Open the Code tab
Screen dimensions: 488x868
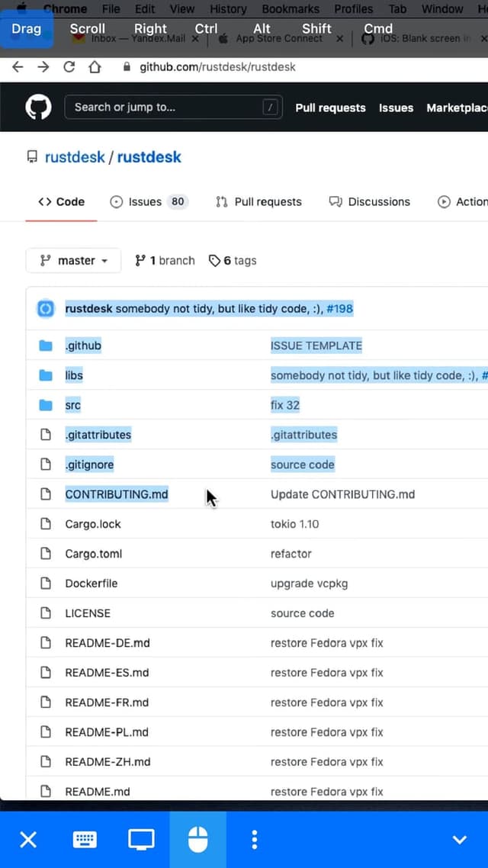pyautogui.click(x=62, y=202)
